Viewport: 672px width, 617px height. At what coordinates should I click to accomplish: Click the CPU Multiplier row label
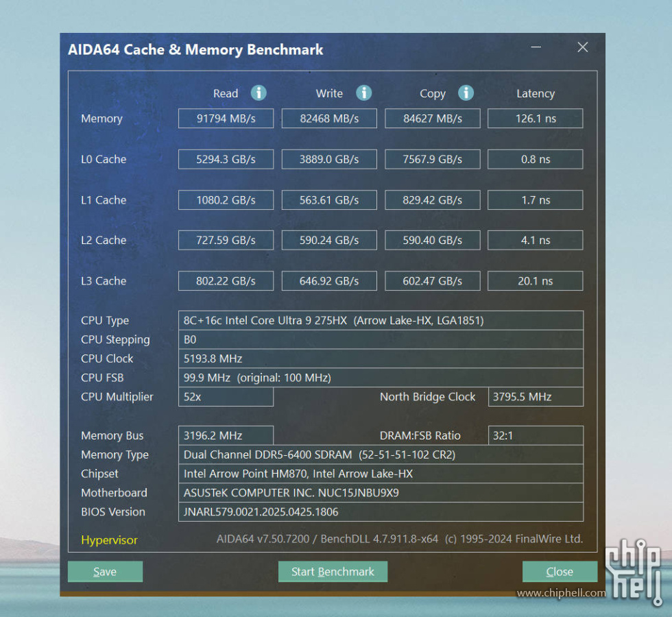coord(117,397)
